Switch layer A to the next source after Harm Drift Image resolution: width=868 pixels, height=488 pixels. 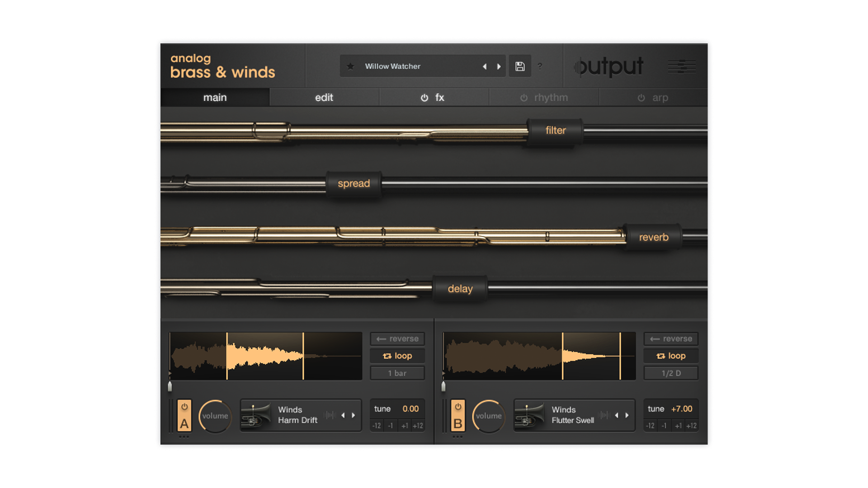coord(354,415)
